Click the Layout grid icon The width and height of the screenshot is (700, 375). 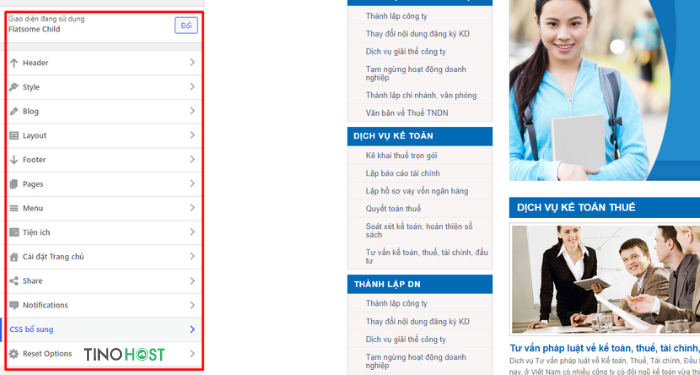click(14, 135)
